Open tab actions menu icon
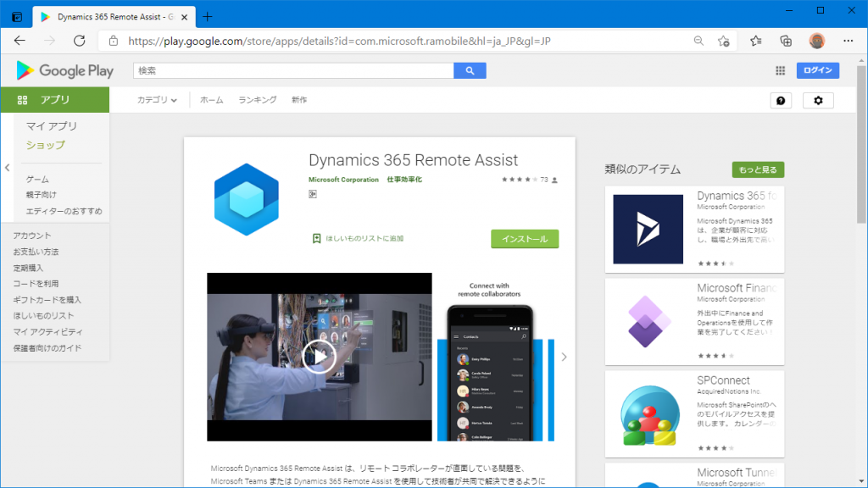The height and width of the screenshot is (488, 868). (17, 17)
